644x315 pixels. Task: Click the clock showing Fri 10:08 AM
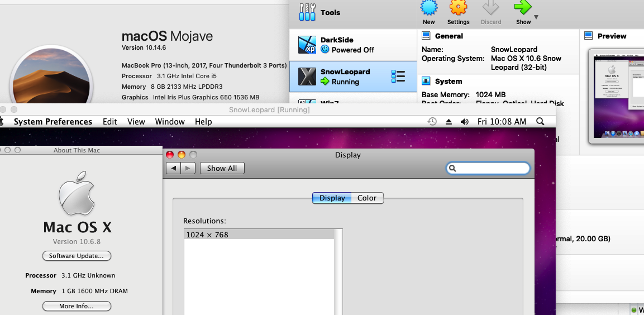click(x=502, y=122)
